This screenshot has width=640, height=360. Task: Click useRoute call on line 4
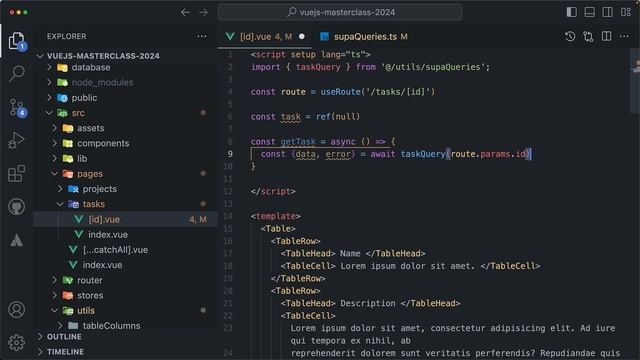tap(340, 92)
